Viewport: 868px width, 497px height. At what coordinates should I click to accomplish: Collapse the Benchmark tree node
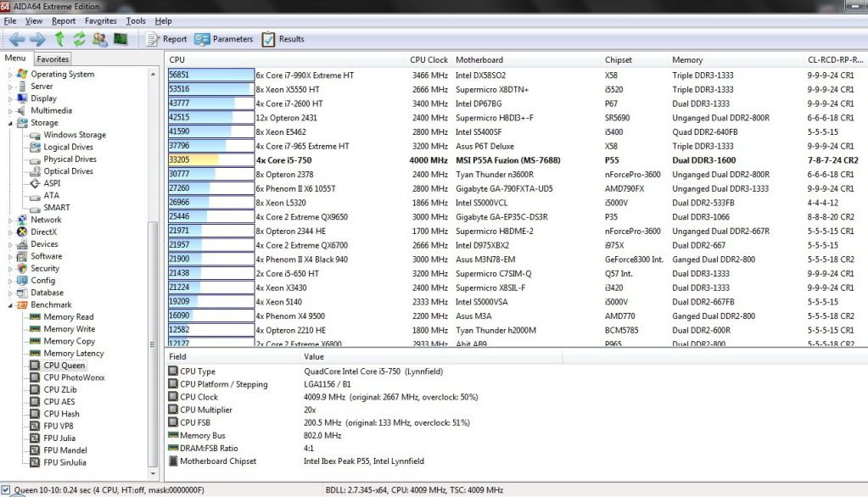[x=10, y=305]
